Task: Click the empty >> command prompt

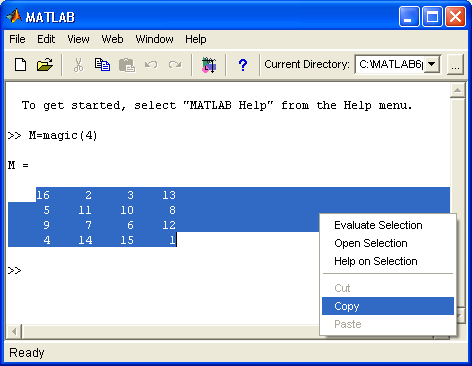Action: (x=15, y=270)
